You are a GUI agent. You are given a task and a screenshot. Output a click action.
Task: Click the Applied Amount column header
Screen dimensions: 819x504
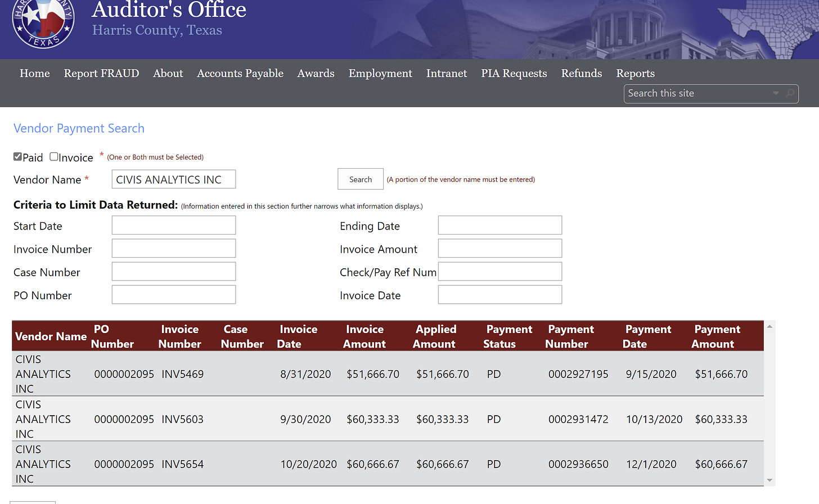(435, 336)
